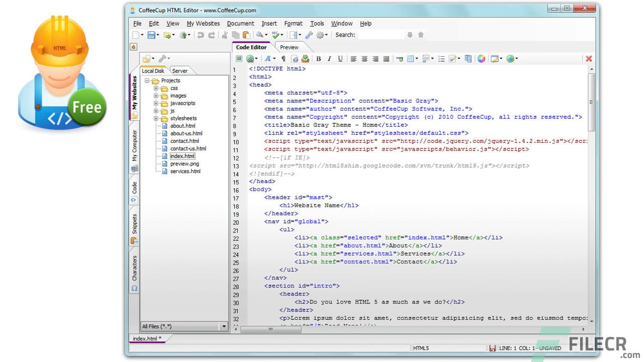
Task: Select the Bold formatting icon
Action: click(x=318, y=59)
